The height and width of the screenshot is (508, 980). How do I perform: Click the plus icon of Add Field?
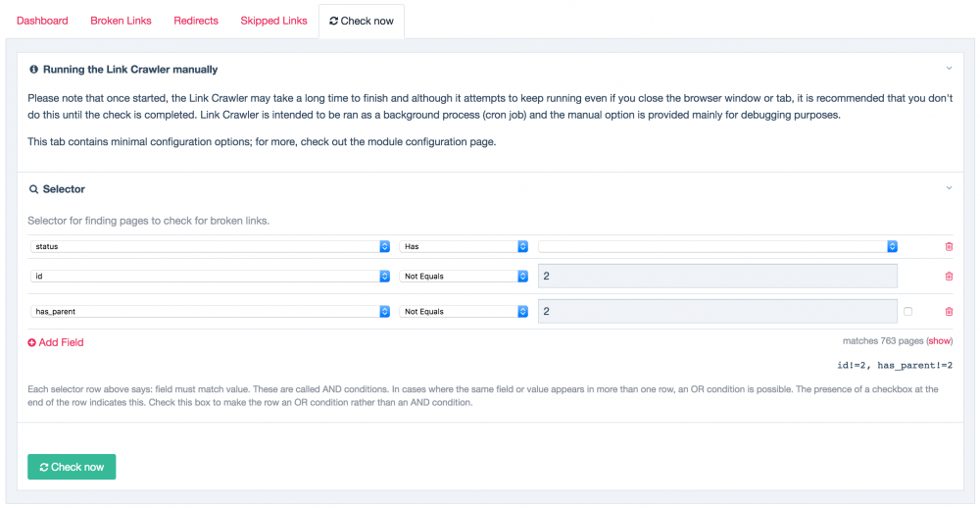(32, 343)
